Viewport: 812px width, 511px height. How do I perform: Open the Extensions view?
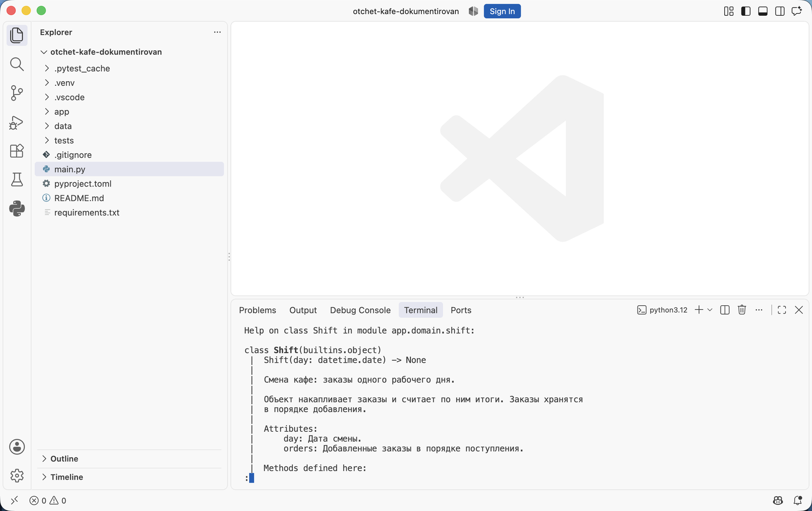[x=17, y=151]
